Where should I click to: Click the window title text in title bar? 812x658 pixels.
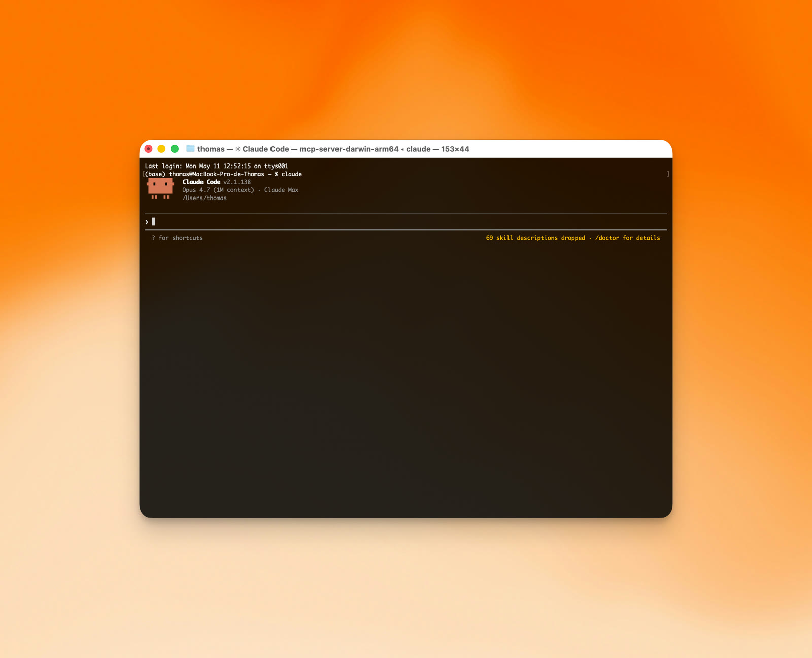[x=333, y=149]
